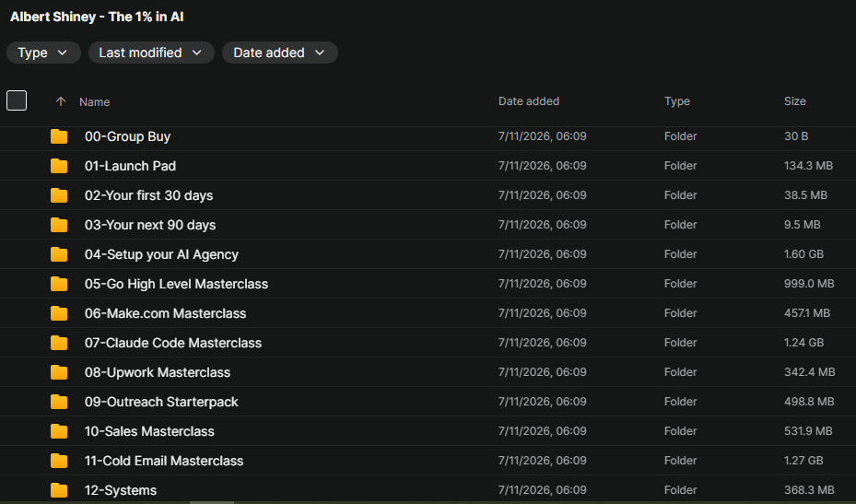Click the 10-Sales Masterclass folder icon
Image resolution: width=856 pixels, height=504 pixels.
pyautogui.click(x=59, y=431)
